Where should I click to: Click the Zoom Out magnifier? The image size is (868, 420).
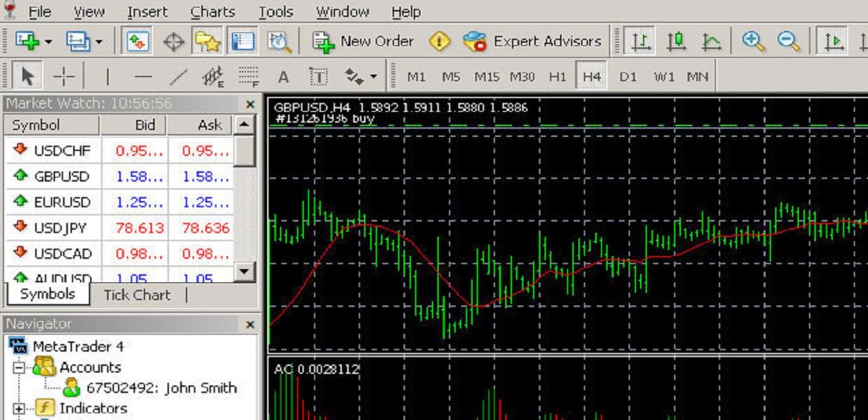coord(789,41)
